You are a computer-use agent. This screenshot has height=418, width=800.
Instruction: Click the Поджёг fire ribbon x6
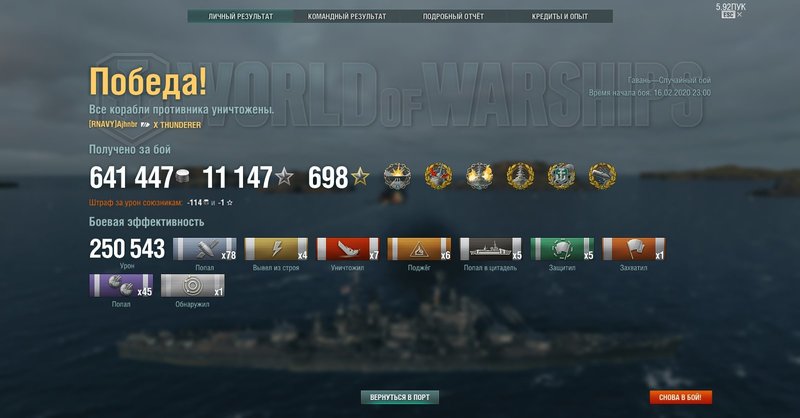[419, 249]
